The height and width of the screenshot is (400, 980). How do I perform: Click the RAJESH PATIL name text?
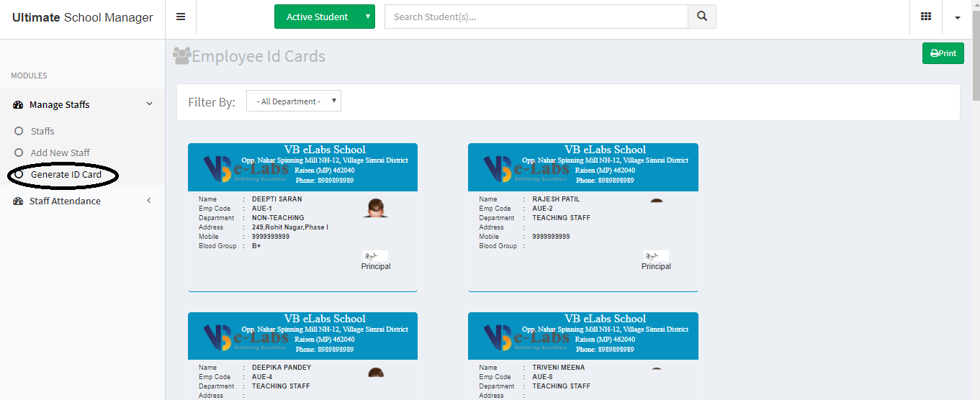point(556,199)
